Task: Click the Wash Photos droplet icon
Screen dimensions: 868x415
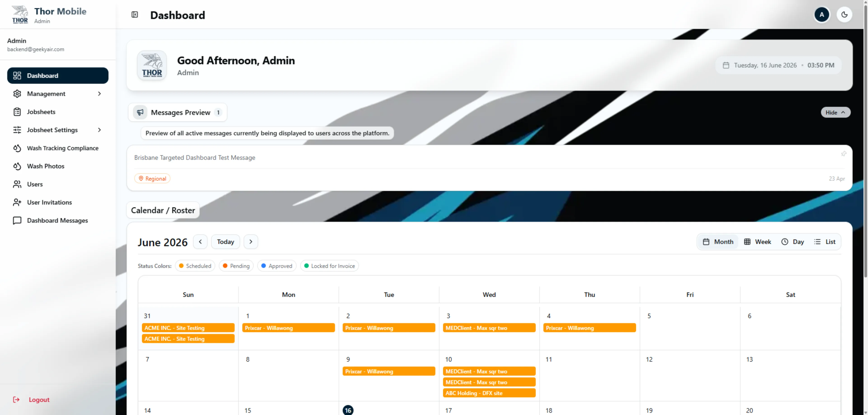Action: pyautogui.click(x=17, y=166)
